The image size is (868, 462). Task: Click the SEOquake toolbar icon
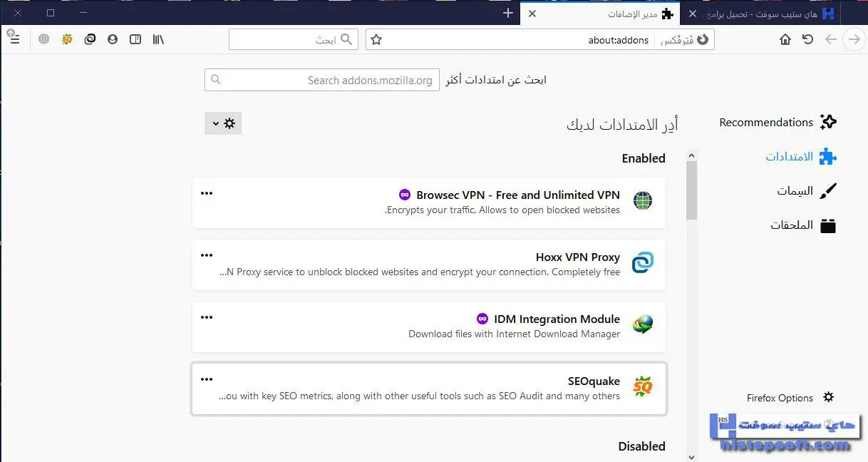click(67, 39)
